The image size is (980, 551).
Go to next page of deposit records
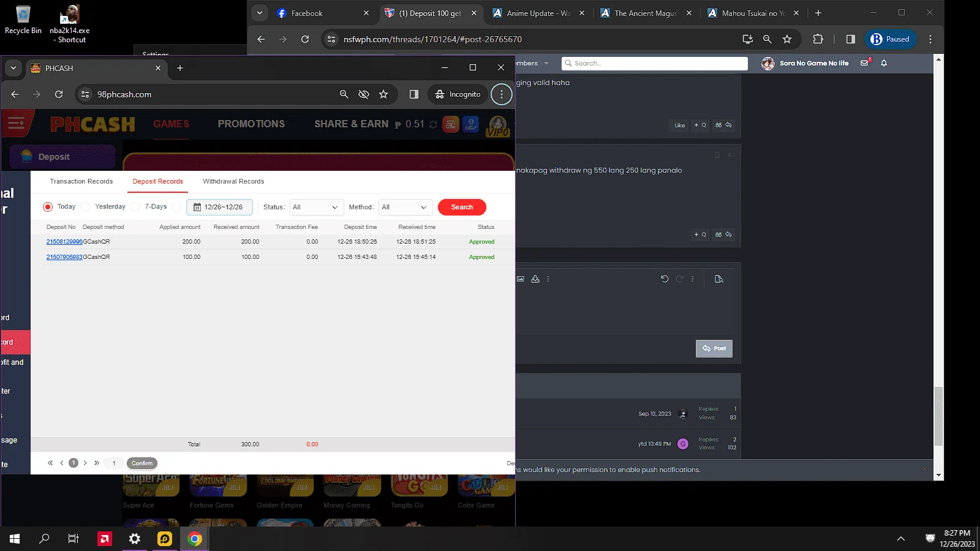click(x=85, y=463)
